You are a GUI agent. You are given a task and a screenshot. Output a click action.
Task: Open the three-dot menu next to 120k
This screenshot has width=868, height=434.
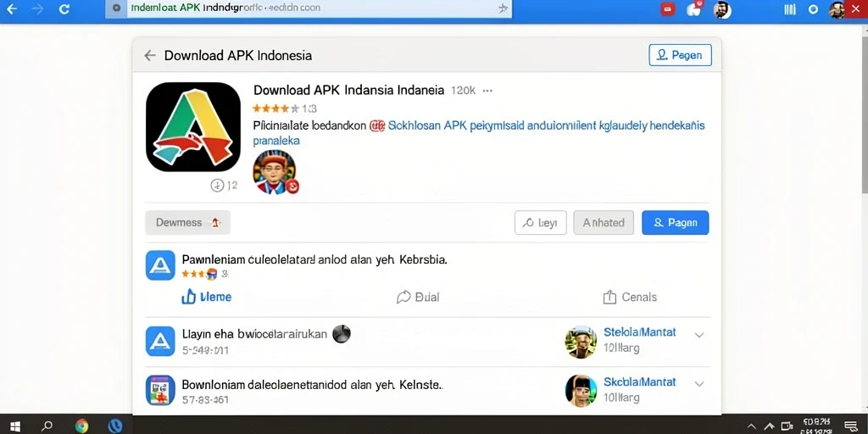click(x=487, y=91)
